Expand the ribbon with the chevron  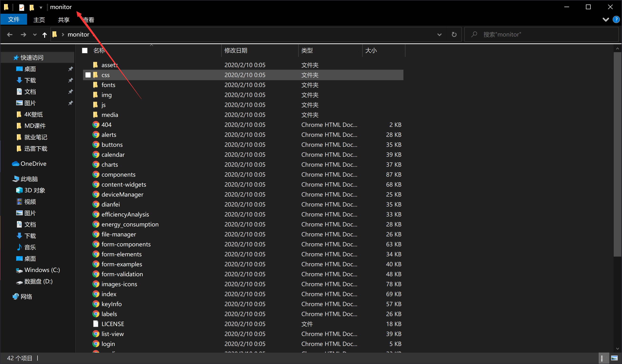tap(606, 19)
